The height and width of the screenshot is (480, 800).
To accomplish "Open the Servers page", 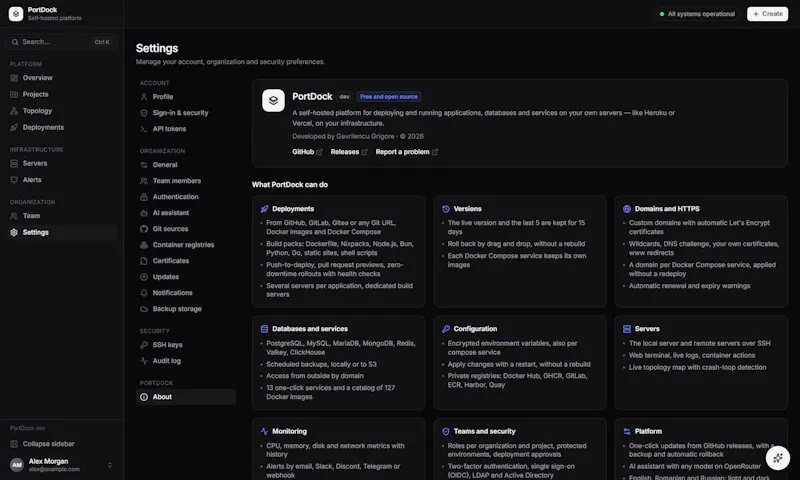I will [62, 163].
